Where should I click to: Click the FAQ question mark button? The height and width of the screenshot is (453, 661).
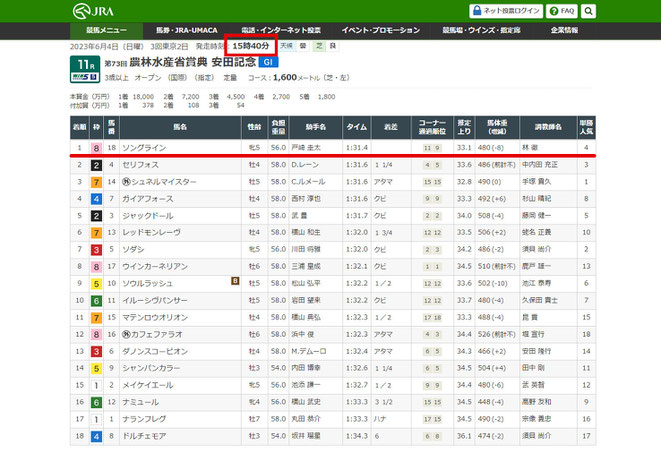(562, 11)
